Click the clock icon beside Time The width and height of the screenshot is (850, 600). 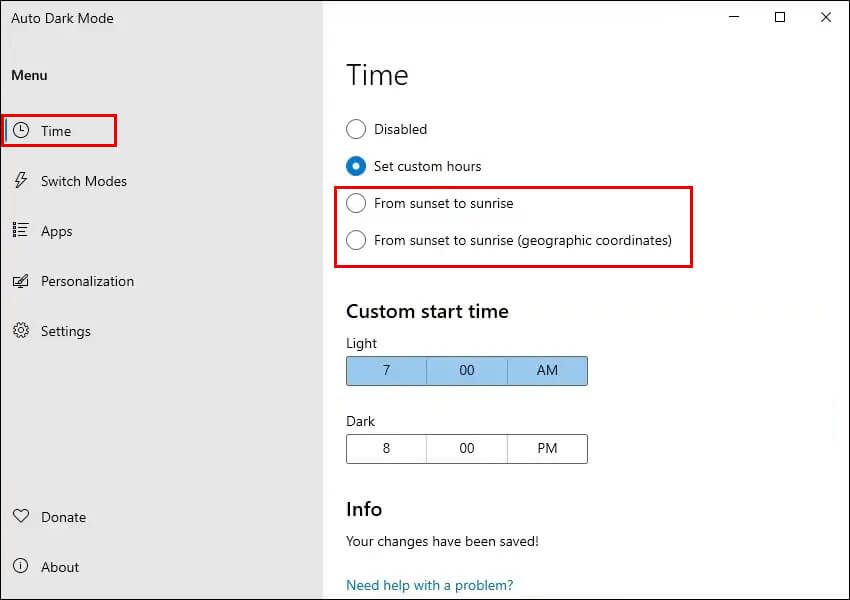click(x=21, y=131)
